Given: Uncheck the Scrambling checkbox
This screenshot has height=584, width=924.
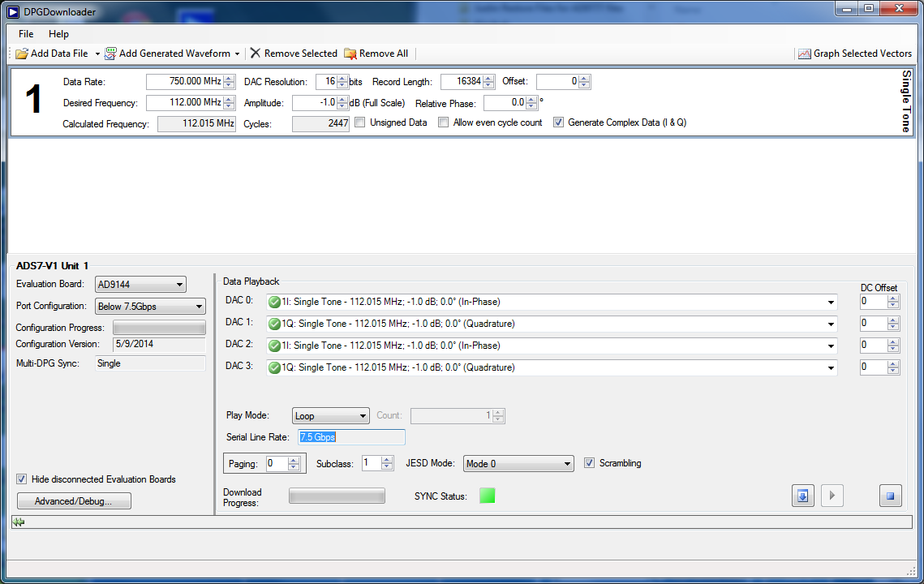Looking at the screenshot, I should tap(590, 463).
